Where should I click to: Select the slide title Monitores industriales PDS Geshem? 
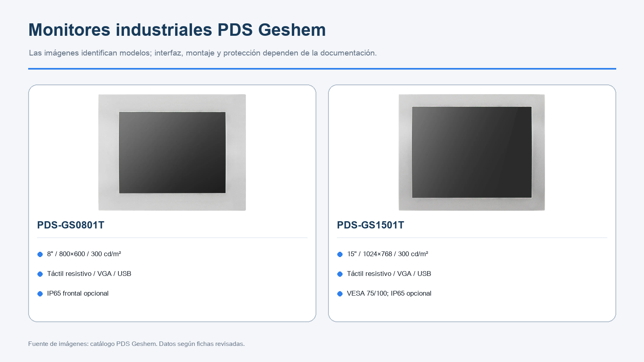(x=177, y=30)
